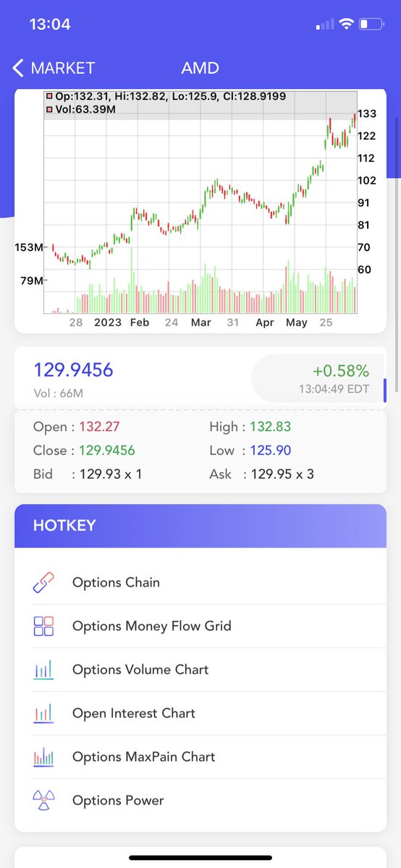Viewport: 401px width, 868px height.
Task: Tap the 13:04 clock in the status bar
Action: pyautogui.click(x=50, y=25)
